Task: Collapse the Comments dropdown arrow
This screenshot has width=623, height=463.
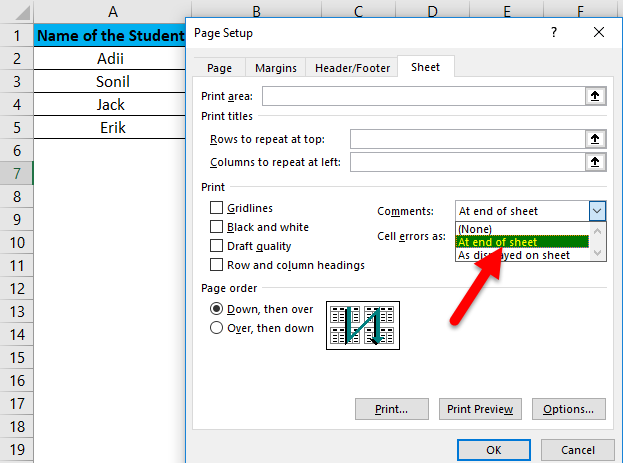Action: [597, 211]
